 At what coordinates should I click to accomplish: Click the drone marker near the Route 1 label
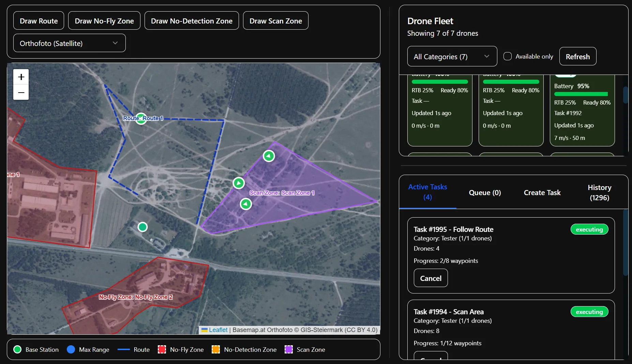click(141, 118)
